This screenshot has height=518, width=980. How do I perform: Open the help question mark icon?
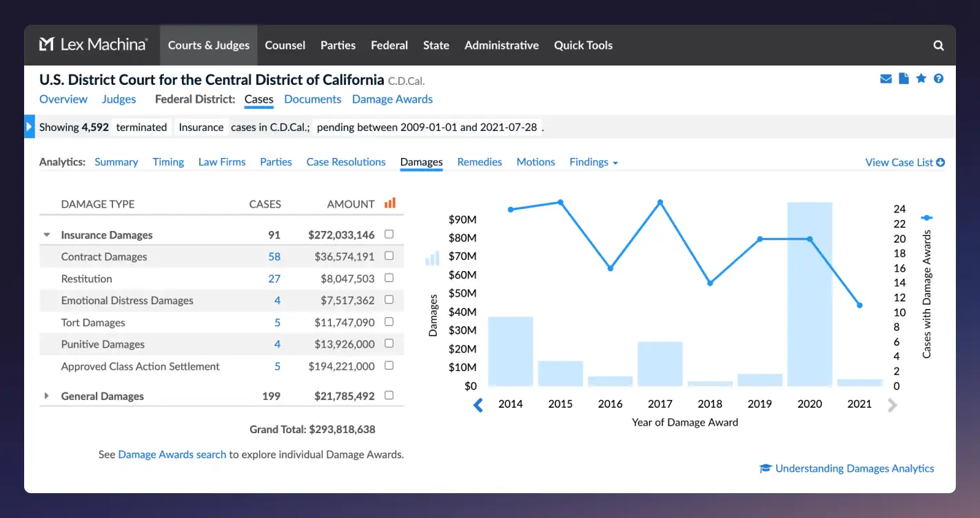939,79
